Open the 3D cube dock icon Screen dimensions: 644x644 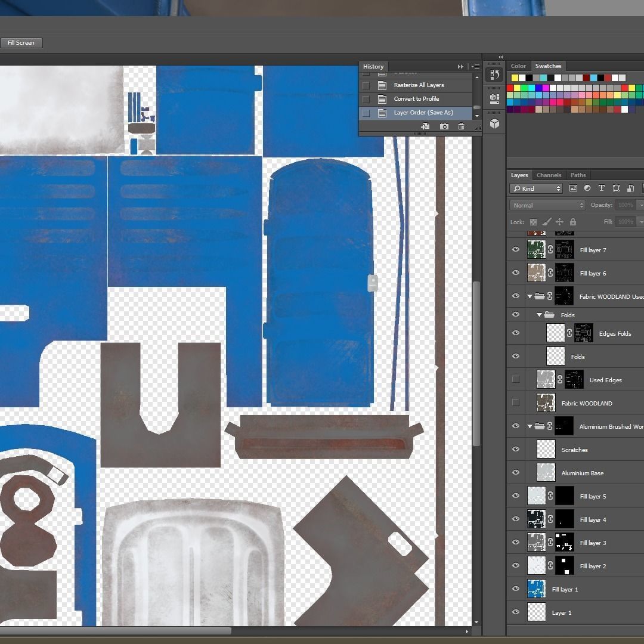click(x=494, y=123)
